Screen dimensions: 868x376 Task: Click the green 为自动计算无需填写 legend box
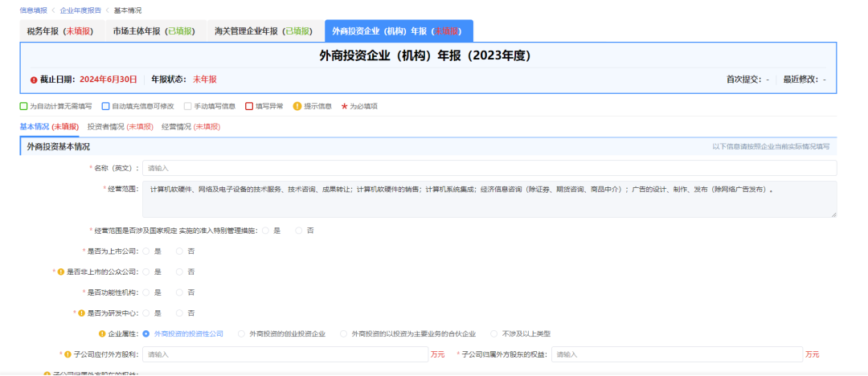point(23,106)
